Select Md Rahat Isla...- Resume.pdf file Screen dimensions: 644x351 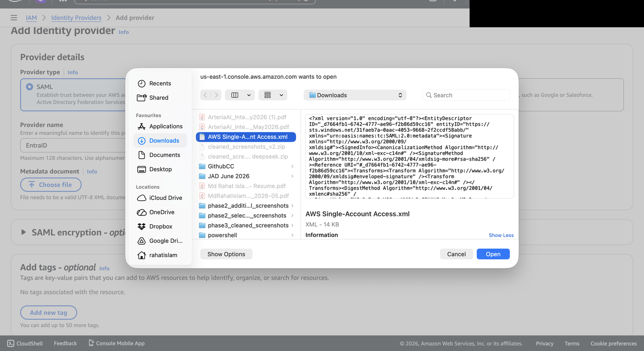[x=246, y=186]
